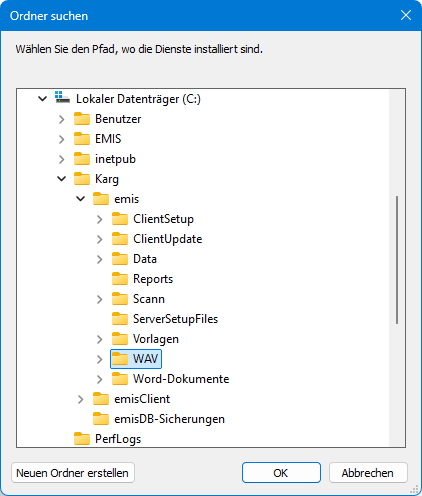422x496 pixels.
Task: Collapse the emis subfolder
Action: click(81, 199)
